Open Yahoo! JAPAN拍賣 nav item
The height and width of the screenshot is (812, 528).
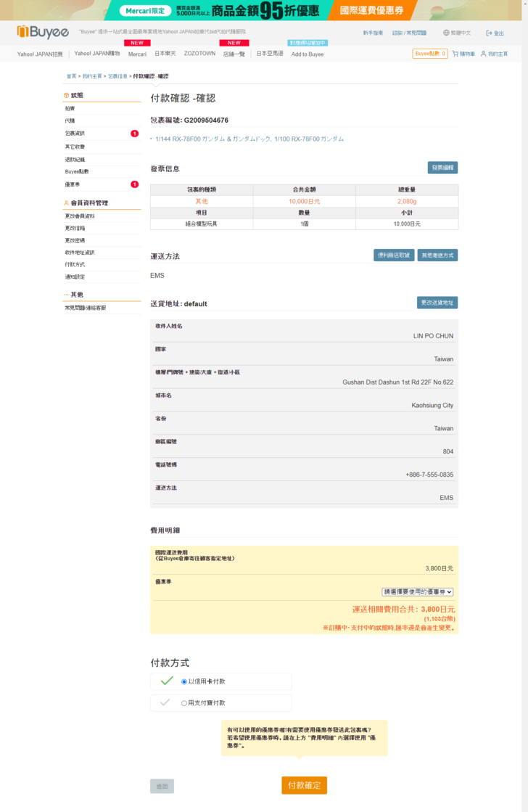click(x=40, y=54)
